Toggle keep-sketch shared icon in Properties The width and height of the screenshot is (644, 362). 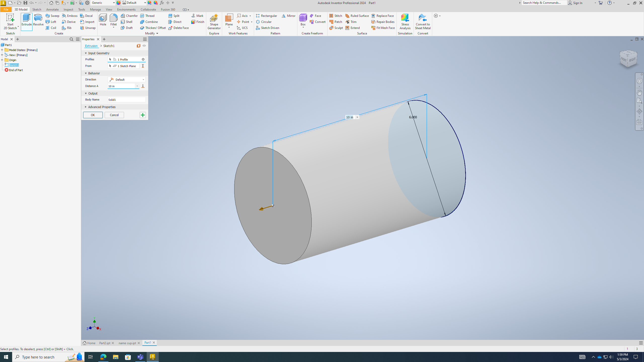point(139,46)
